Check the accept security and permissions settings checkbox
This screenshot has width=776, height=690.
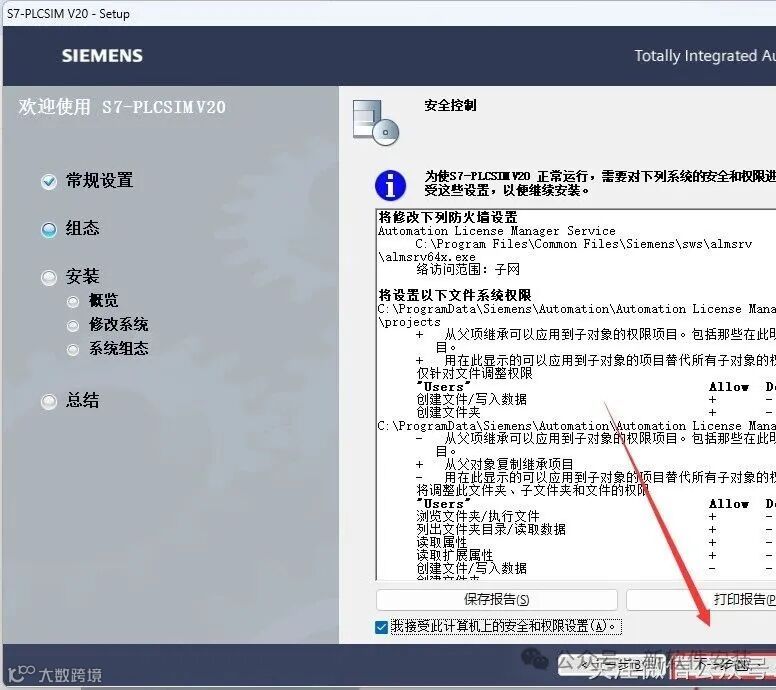tap(382, 627)
